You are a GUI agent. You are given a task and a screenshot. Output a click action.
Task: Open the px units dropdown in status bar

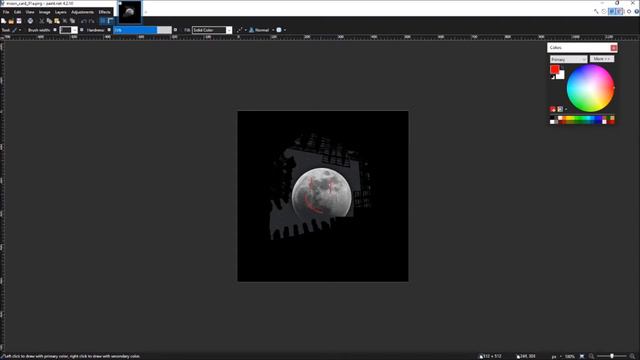(556, 356)
